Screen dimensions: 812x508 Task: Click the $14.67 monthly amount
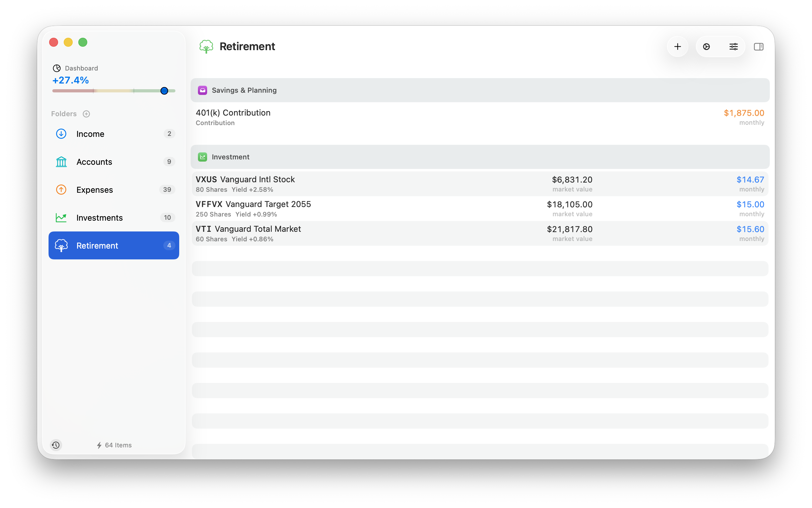tap(750, 180)
